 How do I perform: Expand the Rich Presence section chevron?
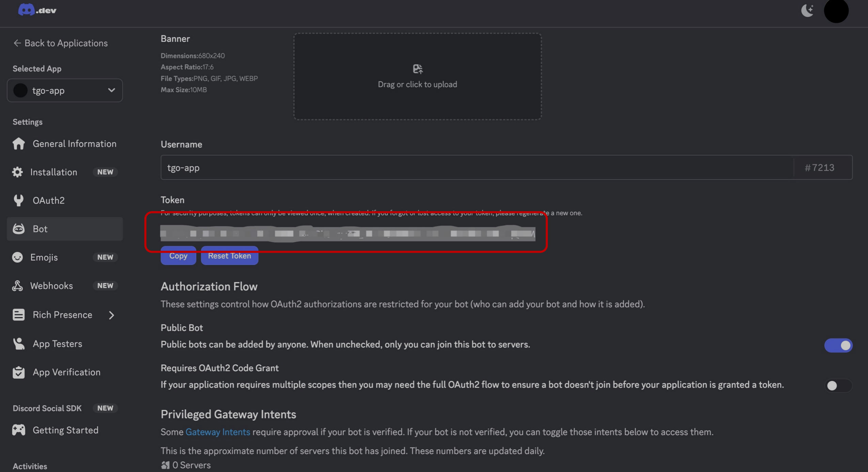pos(111,315)
